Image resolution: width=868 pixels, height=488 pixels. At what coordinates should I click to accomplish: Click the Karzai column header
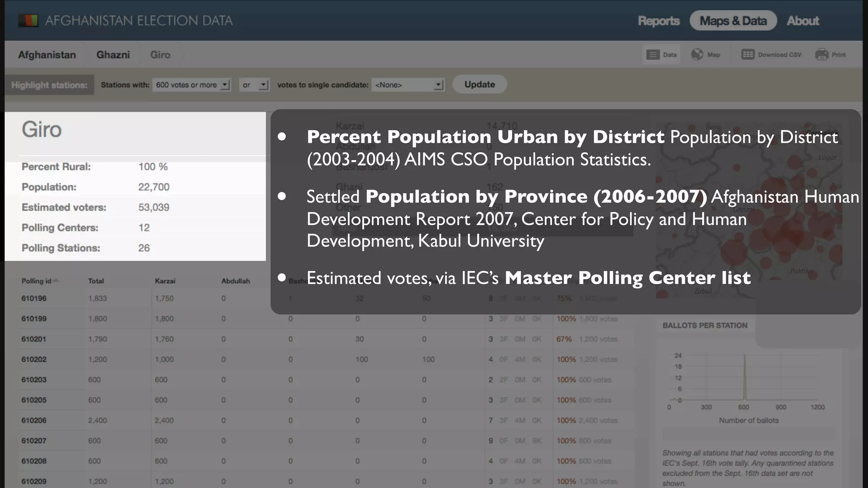pyautogui.click(x=165, y=281)
